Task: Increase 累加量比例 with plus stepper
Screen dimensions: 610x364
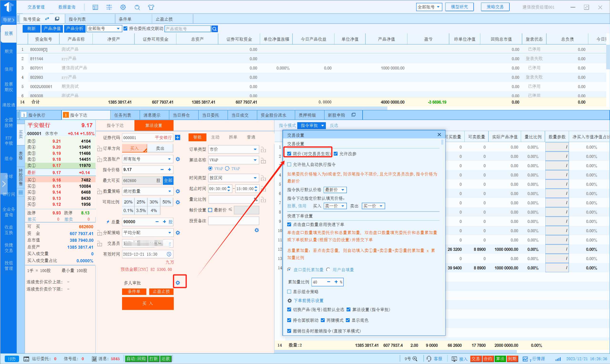Action: (x=336, y=282)
